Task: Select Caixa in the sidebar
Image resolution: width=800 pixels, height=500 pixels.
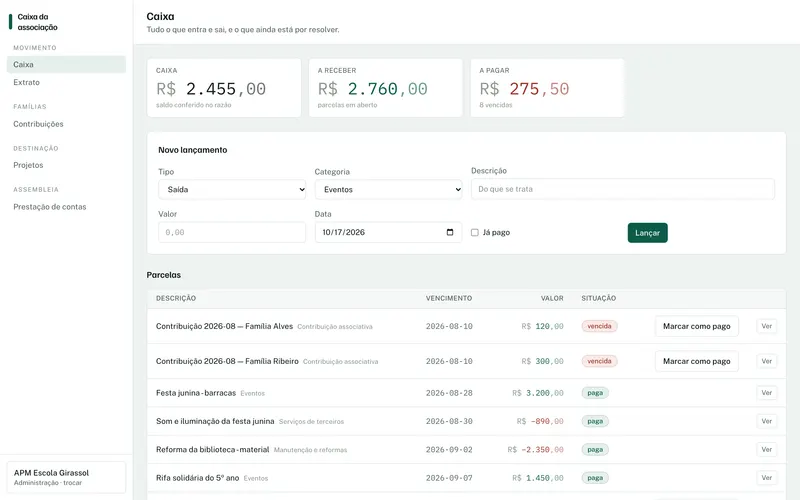Action: [66, 65]
